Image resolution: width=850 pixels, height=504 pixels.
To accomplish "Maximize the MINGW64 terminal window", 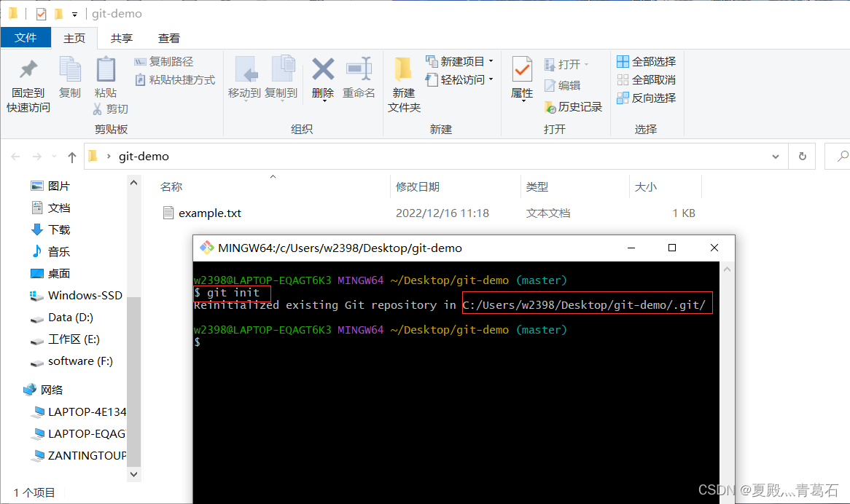I will tap(672, 248).
